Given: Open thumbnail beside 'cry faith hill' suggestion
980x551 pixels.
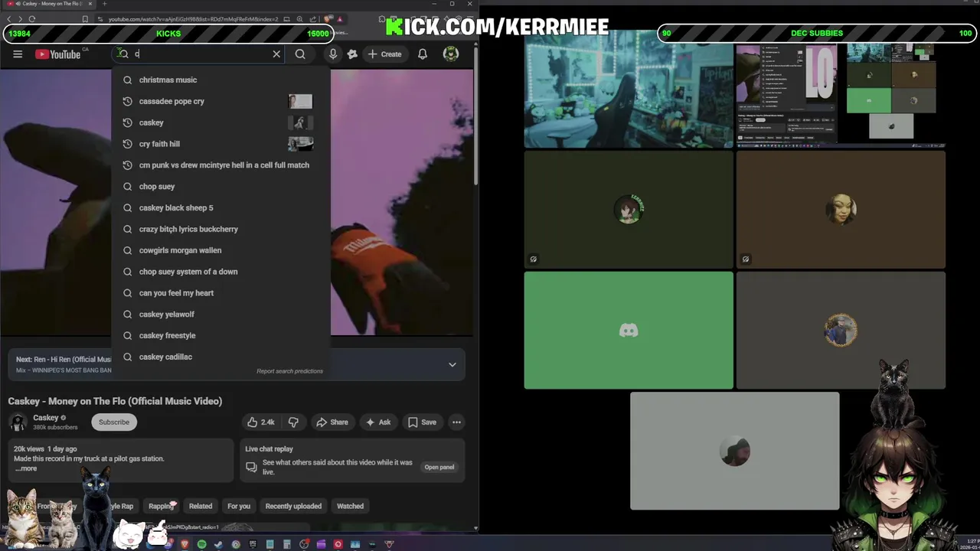Looking at the screenshot, I should (300, 144).
